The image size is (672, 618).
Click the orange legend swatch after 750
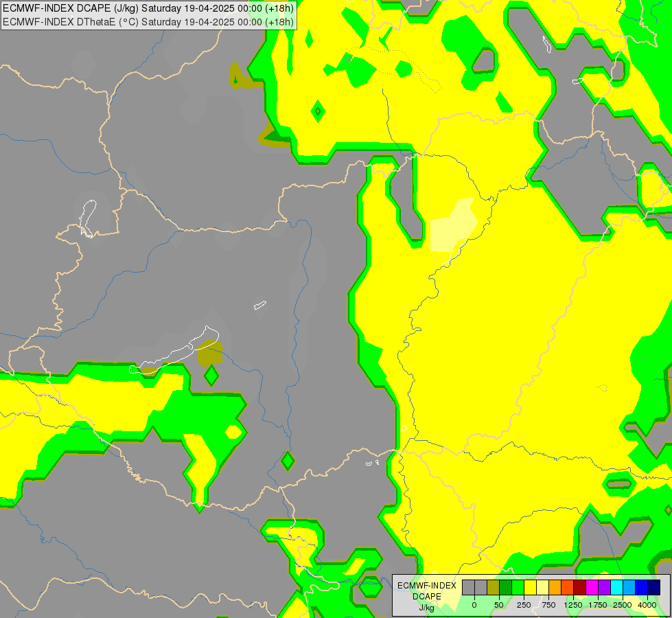555,587
